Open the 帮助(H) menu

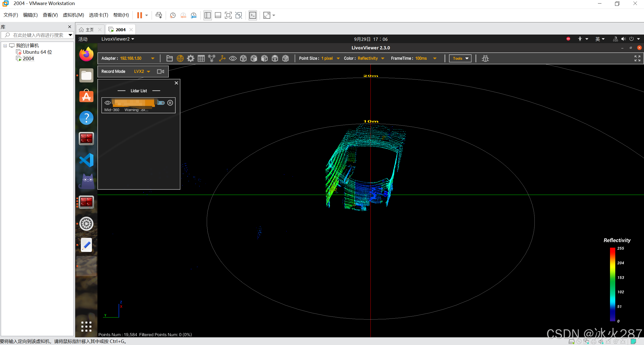pos(121,15)
